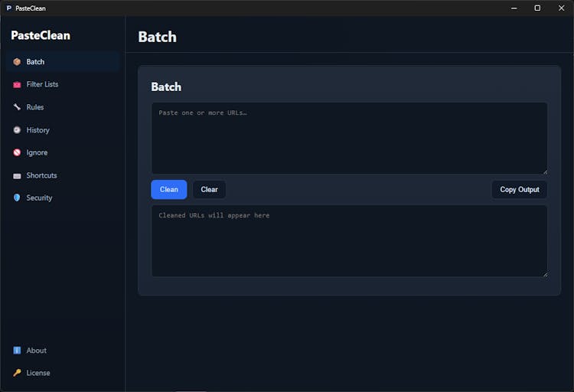Viewport: 574px width, 392px height.
Task: Maximize the PasteClean window
Action: [537, 8]
